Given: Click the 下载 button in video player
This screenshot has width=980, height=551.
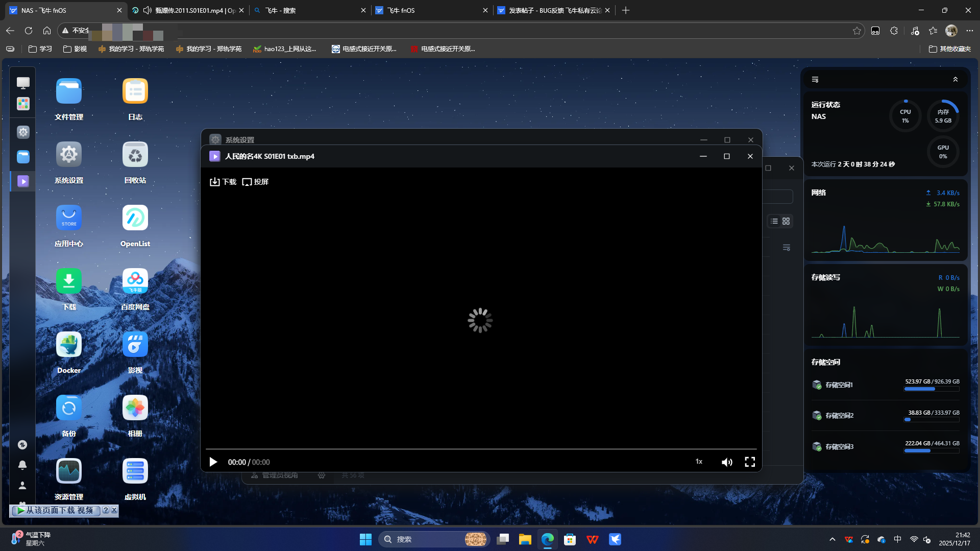Looking at the screenshot, I should 223,182.
